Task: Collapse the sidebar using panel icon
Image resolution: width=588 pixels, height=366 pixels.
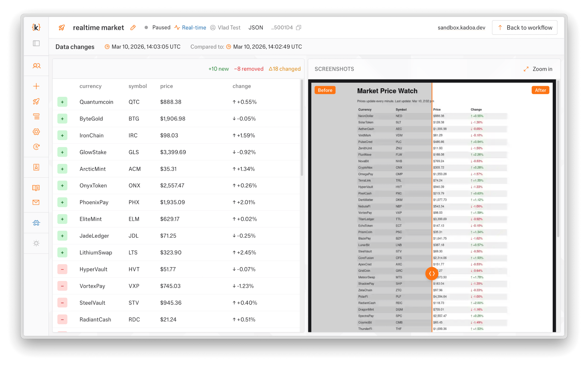Action: tap(36, 43)
